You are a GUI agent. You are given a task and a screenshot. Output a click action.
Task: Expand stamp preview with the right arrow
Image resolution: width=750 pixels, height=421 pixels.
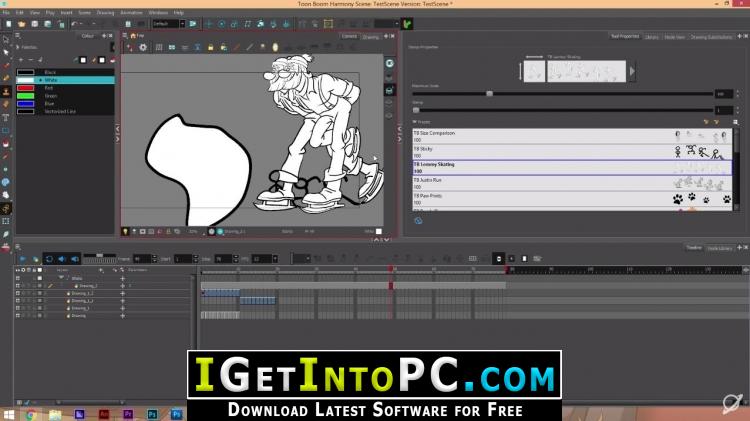pos(632,71)
